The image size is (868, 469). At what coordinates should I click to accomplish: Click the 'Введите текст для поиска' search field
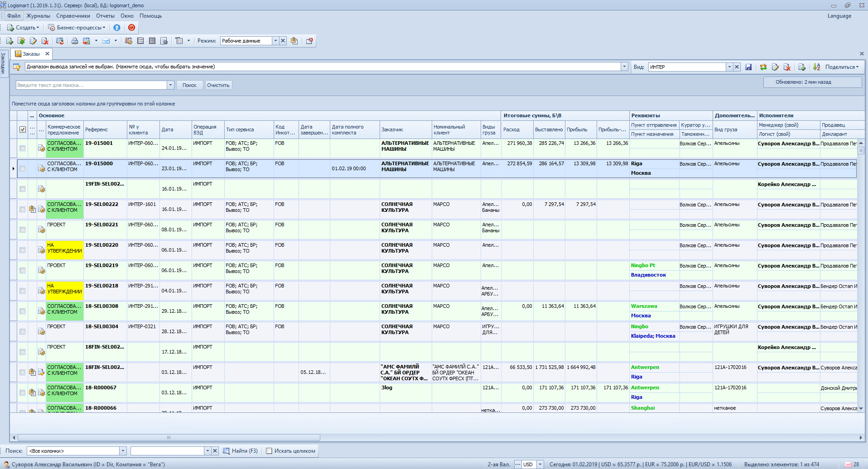coord(91,85)
